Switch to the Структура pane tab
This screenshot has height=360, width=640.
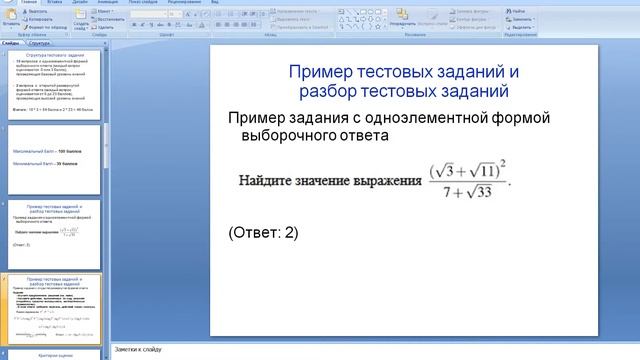coord(40,43)
